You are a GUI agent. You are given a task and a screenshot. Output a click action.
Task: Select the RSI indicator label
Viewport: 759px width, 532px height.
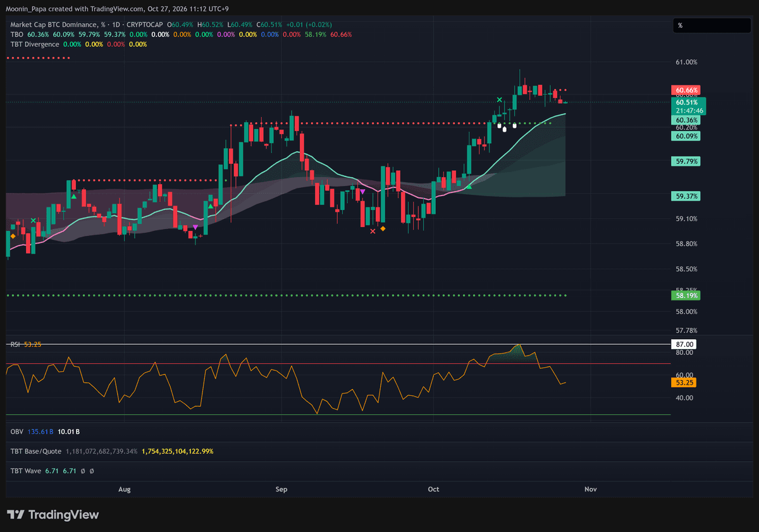(15, 344)
